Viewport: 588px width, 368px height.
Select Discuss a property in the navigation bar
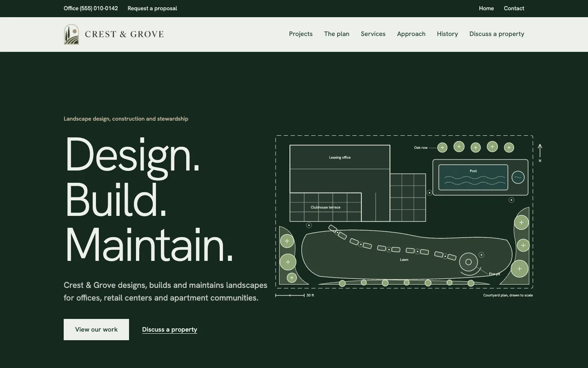497,34
